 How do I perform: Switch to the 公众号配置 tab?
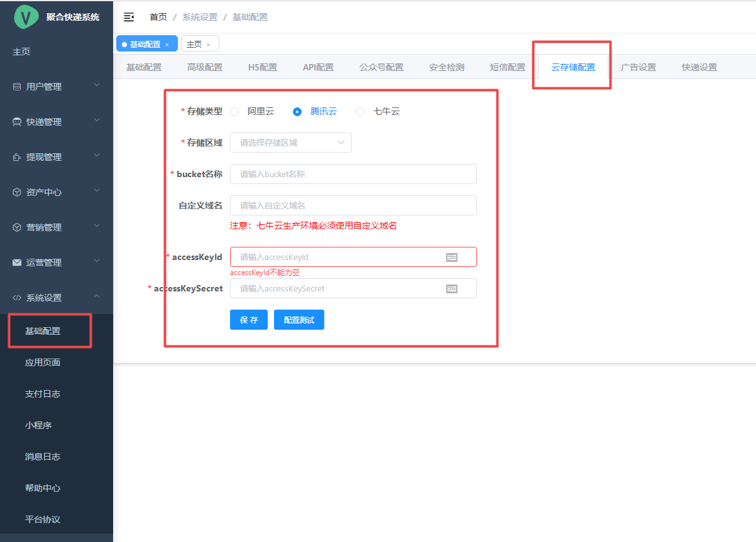tap(381, 67)
